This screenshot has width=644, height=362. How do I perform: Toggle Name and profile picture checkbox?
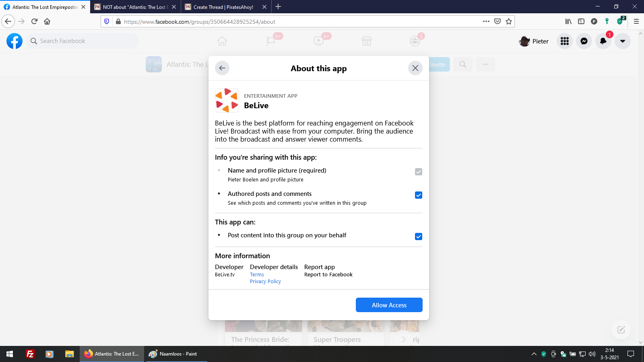pos(419,172)
